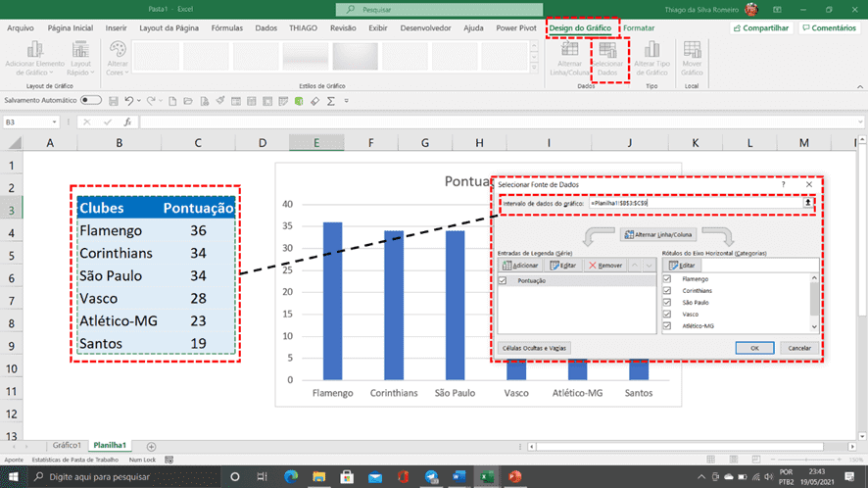The width and height of the screenshot is (868, 488).
Task: Click the AutoSum sigma icon
Action: pyautogui.click(x=330, y=101)
